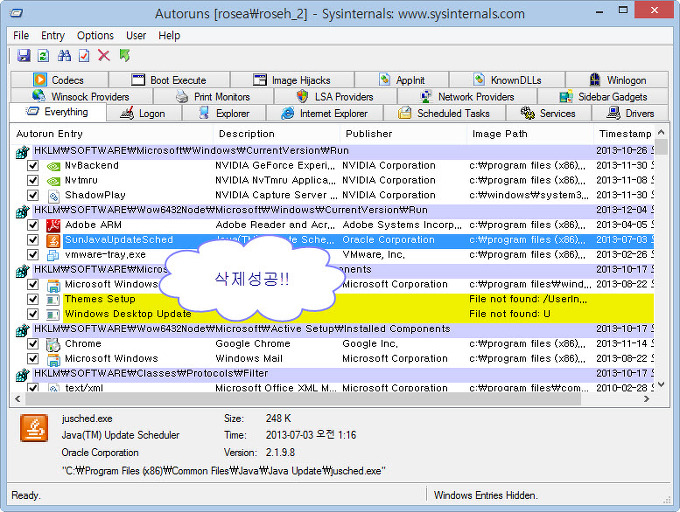Click the Publisher column header
680x512 pixels.
pos(369,134)
